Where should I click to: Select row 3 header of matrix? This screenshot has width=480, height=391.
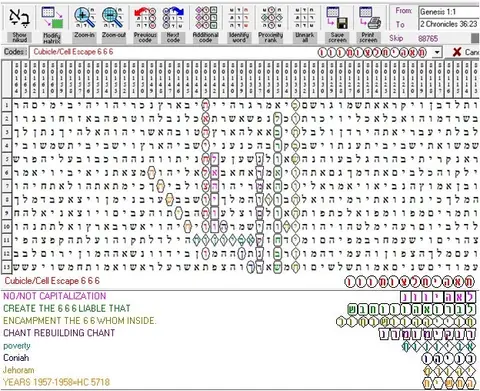click(x=7, y=132)
